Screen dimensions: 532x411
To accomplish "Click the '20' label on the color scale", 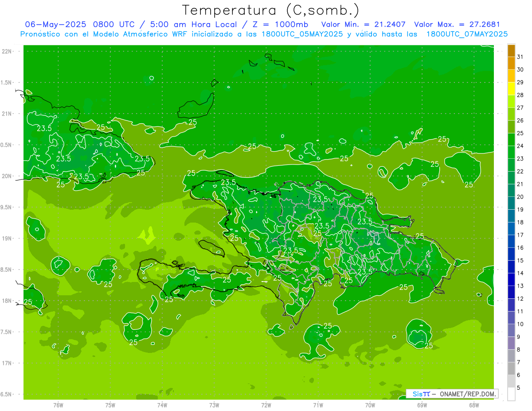I will tap(520, 197).
